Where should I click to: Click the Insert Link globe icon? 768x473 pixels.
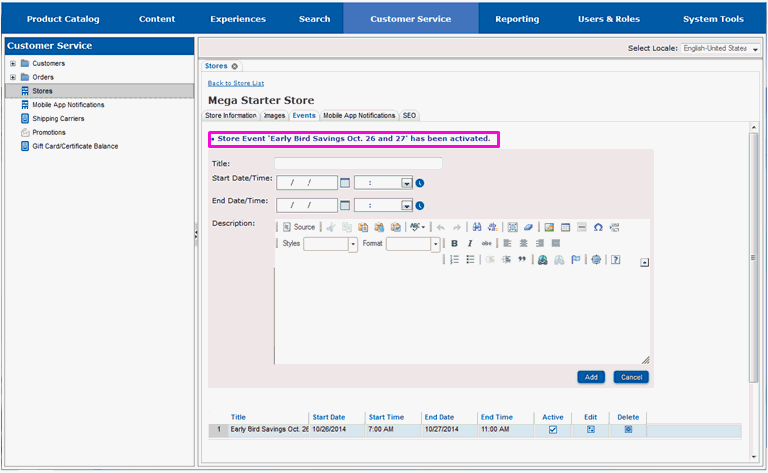coord(542,260)
